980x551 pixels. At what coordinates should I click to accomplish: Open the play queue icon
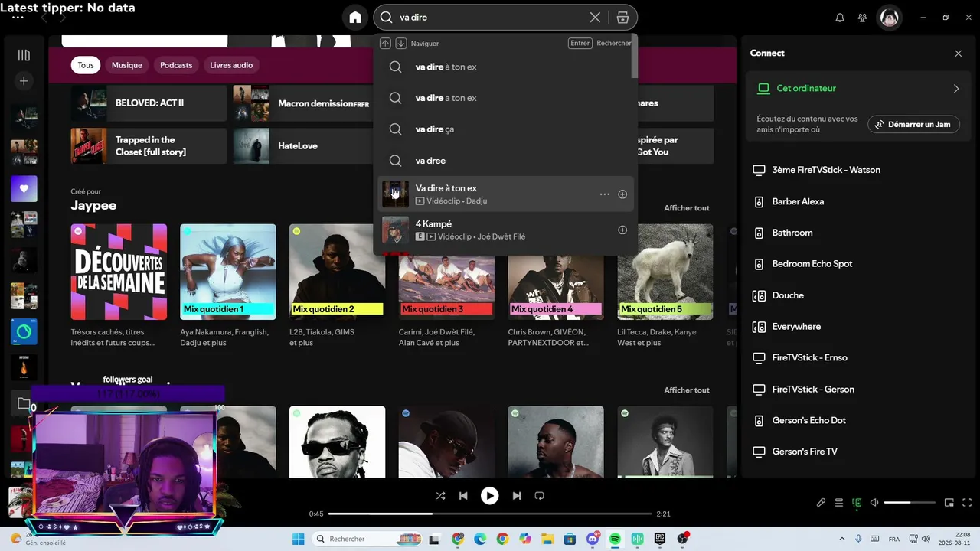click(839, 503)
